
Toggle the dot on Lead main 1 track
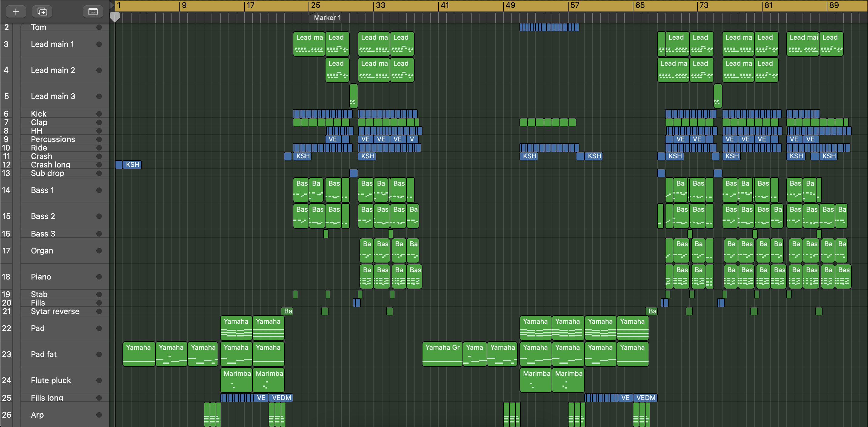99,44
